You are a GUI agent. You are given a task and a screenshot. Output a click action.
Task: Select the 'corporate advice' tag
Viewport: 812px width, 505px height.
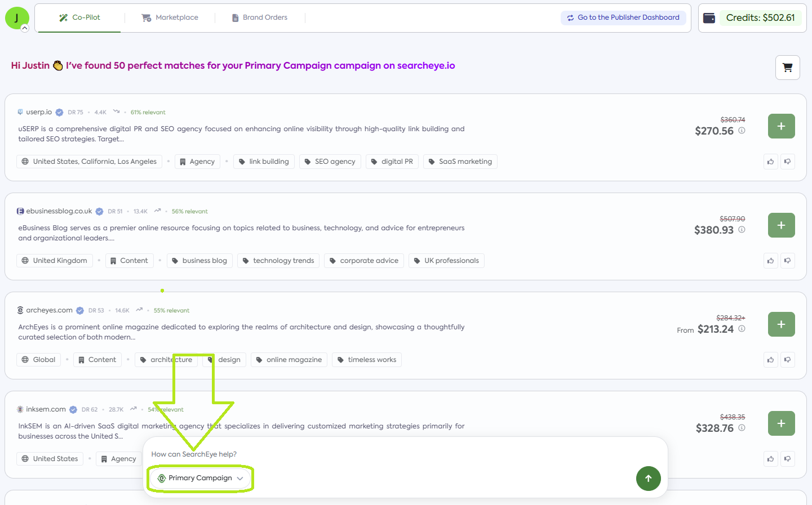(364, 261)
